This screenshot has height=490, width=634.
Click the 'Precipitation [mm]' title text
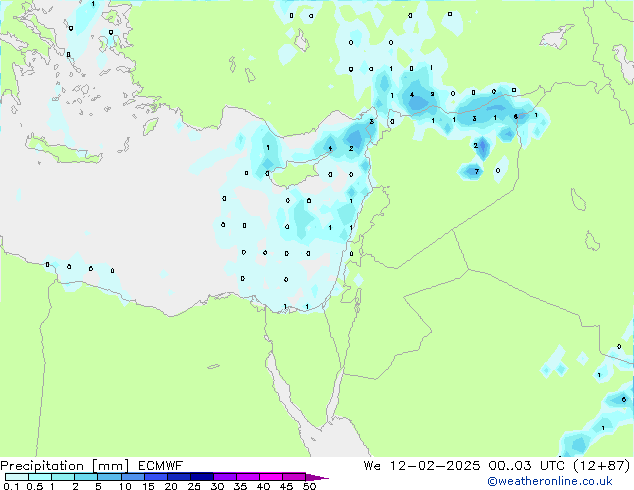point(65,466)
